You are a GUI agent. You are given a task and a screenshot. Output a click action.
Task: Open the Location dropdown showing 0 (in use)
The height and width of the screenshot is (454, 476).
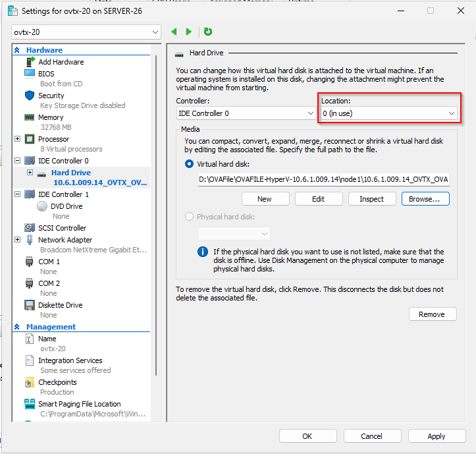point(389,113)
